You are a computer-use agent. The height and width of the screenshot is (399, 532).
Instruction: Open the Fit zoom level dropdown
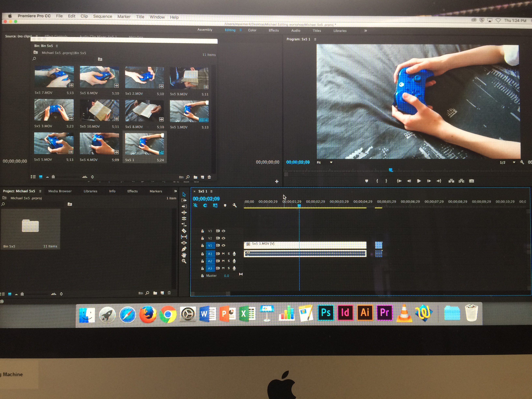[x=331, y=162]
